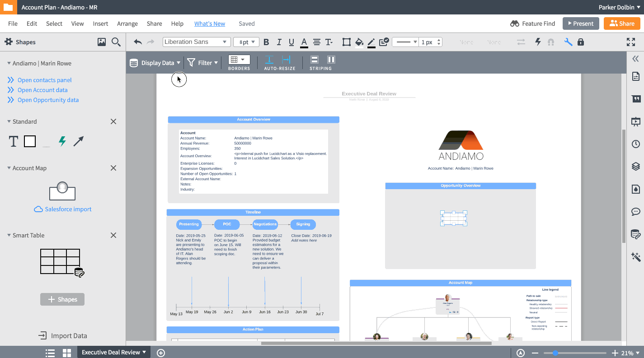Image resolution: width=644 pixels, height=358 pixels.
Task: Toggle Bold formatting on the toolbar
Action: click(x=266, y=42)
